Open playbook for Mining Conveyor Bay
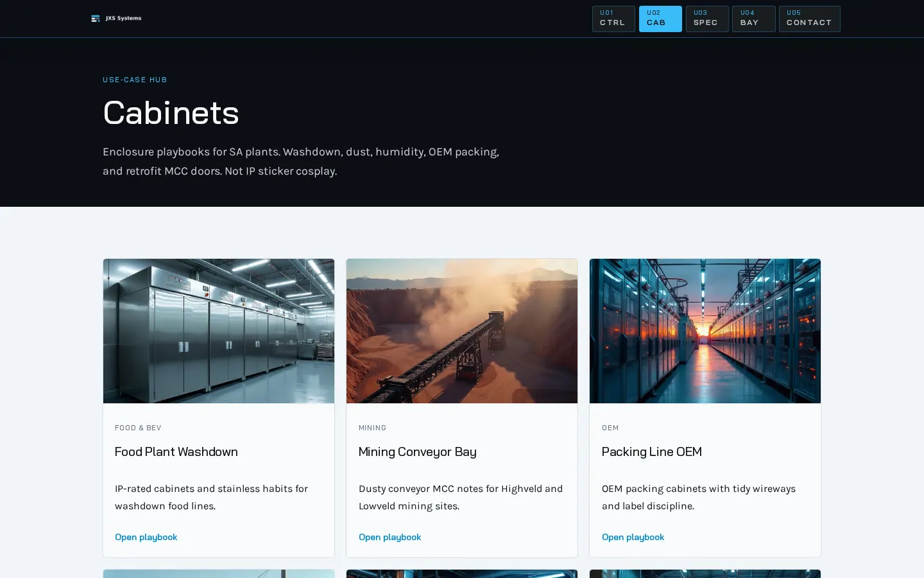924x578 pixels. click(390, 537)
